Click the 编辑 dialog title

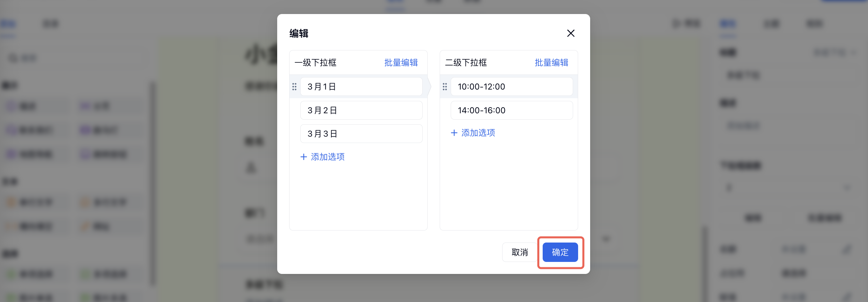[x=299, y=33]
